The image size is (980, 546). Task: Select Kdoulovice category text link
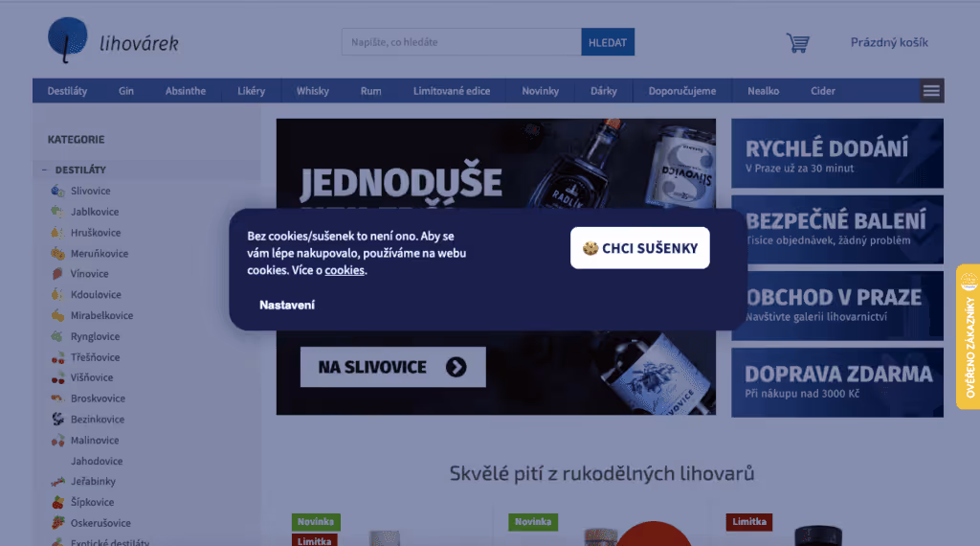click(x=96, y=294)
